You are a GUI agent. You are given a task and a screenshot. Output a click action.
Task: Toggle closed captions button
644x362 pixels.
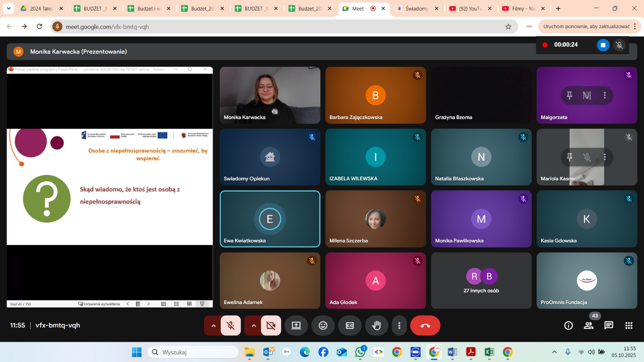pyautogui.click(x=350, y=325)
